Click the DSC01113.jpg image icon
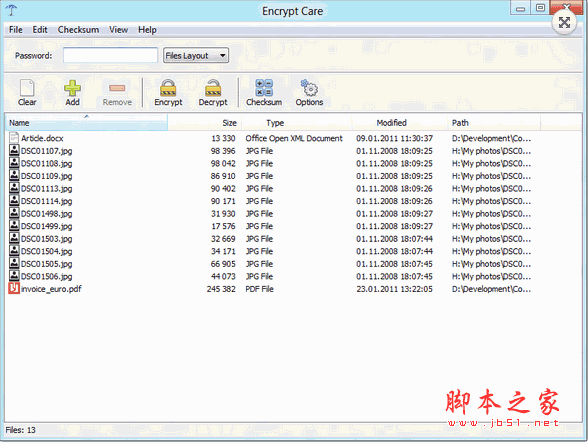This screenshot has width=588, height=444. pyautogui.click(x=14, y=188)
